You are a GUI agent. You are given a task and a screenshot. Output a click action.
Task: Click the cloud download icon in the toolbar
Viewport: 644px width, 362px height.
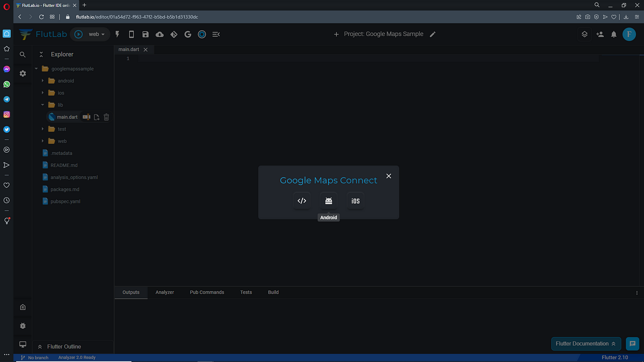pos(160,34)
